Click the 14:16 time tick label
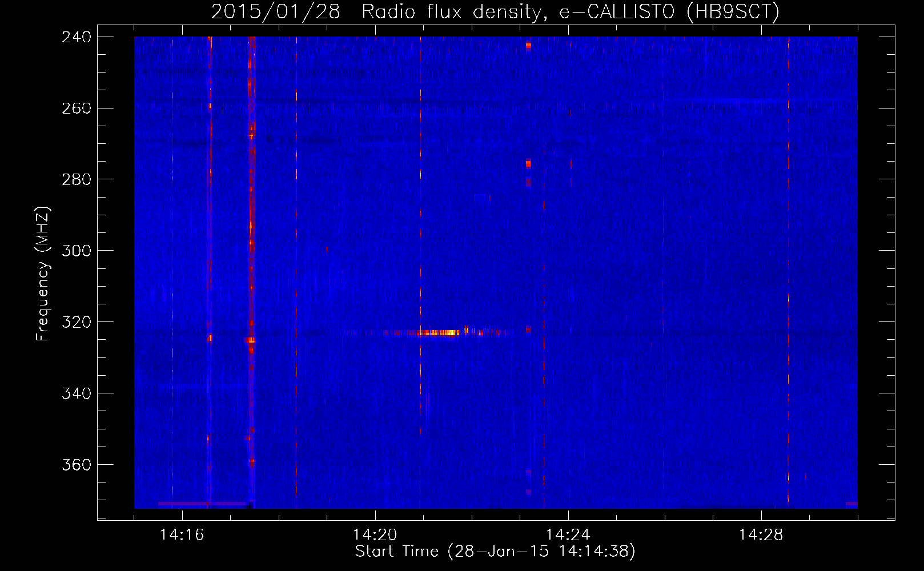 click(x=182, y=535)
